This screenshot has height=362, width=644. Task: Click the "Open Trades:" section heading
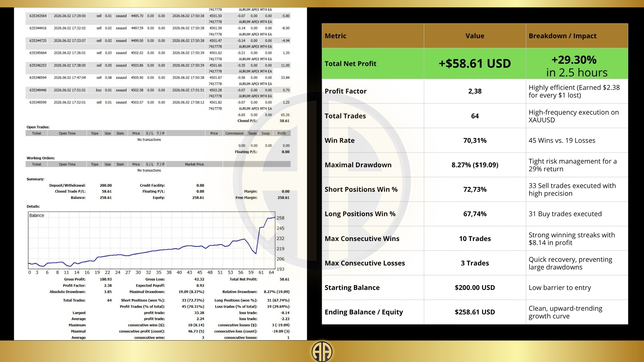38,127
